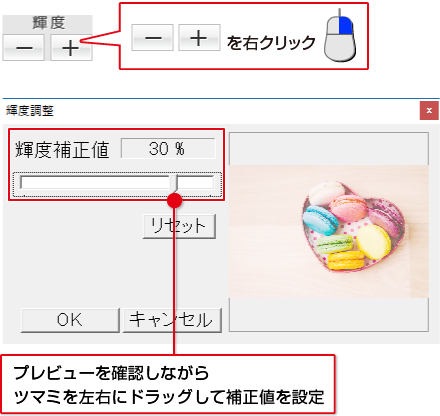Viewport: 440px width, 416px height.
Task: Click the blue right button on mouse icon
Action: point(346,26)
